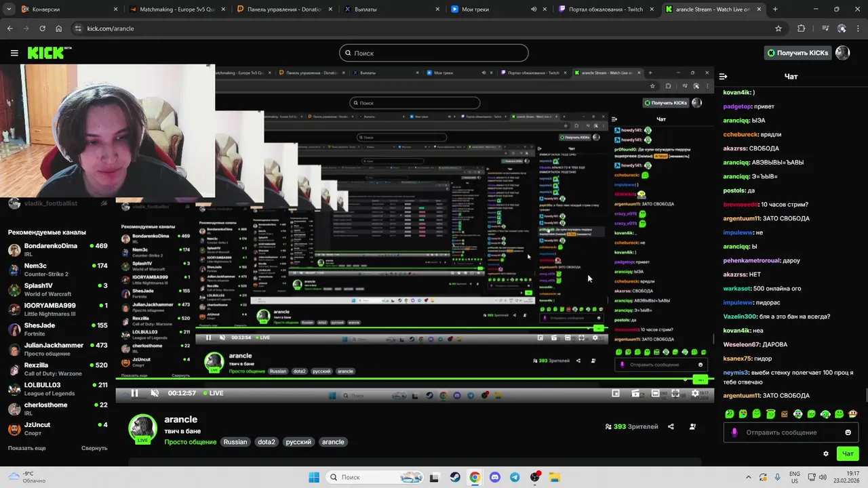
Task: Open chat settings gear
Action: (825, 454)
